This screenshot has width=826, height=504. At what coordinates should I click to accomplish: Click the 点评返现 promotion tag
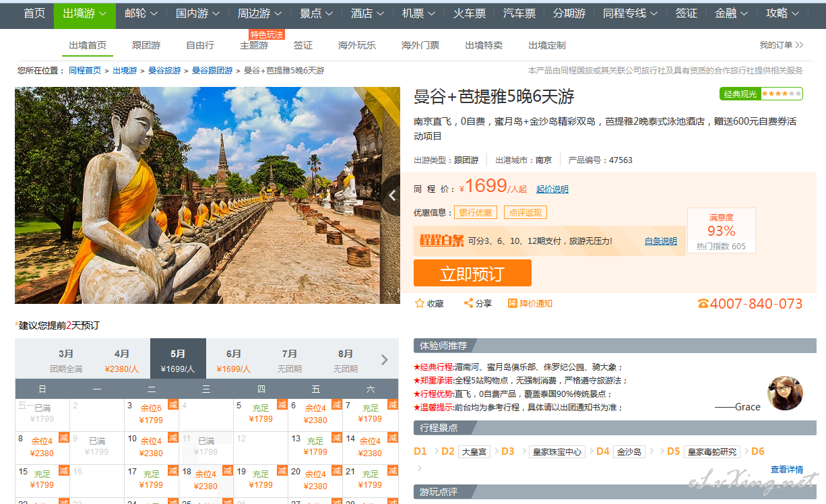click(526, 212)
